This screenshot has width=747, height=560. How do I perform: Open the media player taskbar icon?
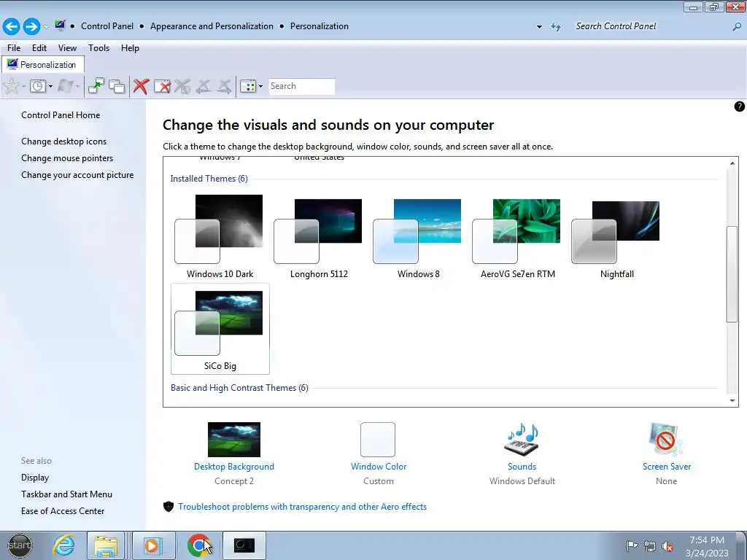[x=153, y=545]
